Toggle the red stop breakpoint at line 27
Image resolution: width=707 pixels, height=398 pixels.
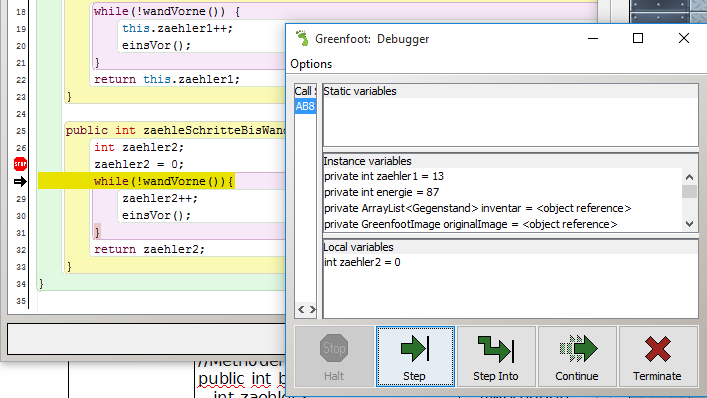[x=20, y=164]
